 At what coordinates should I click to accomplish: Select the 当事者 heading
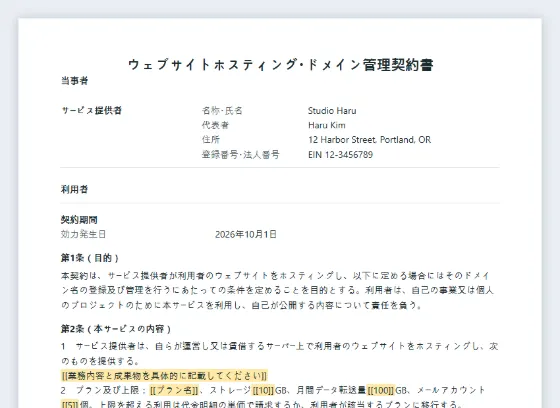coord(74,81)
